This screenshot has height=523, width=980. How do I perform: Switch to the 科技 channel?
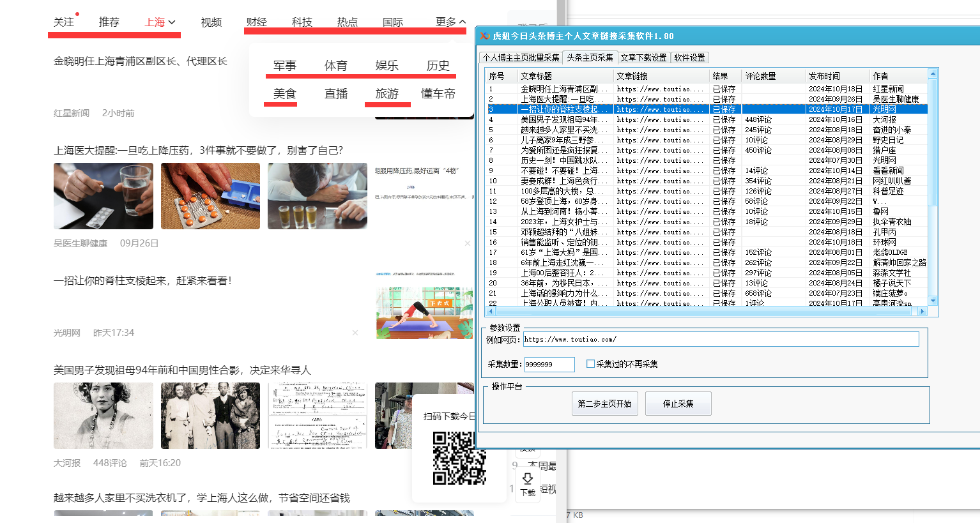coord(302,22)
